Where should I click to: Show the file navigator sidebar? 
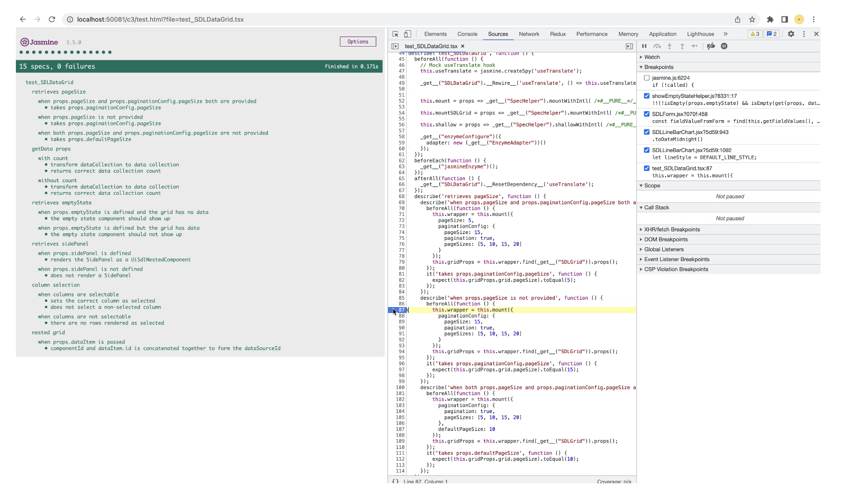(395, 46)
